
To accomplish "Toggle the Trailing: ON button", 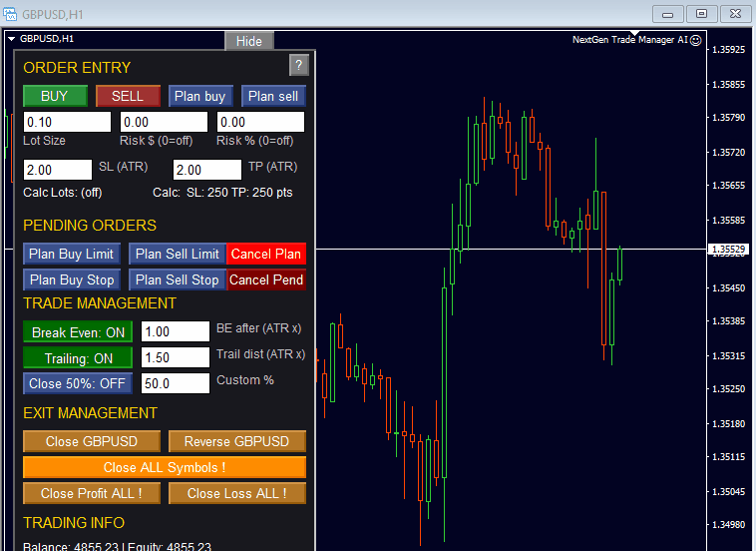I will [x=78, y=358].
